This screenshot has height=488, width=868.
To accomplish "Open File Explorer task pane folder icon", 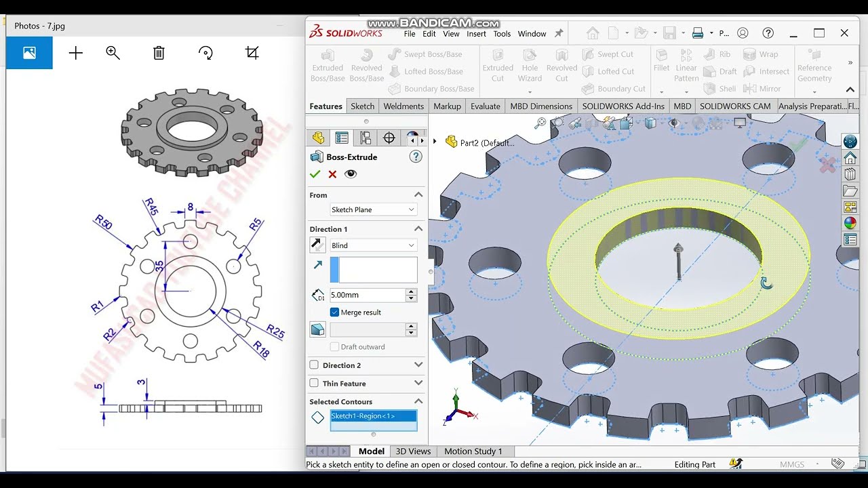I will click(850, 191).
